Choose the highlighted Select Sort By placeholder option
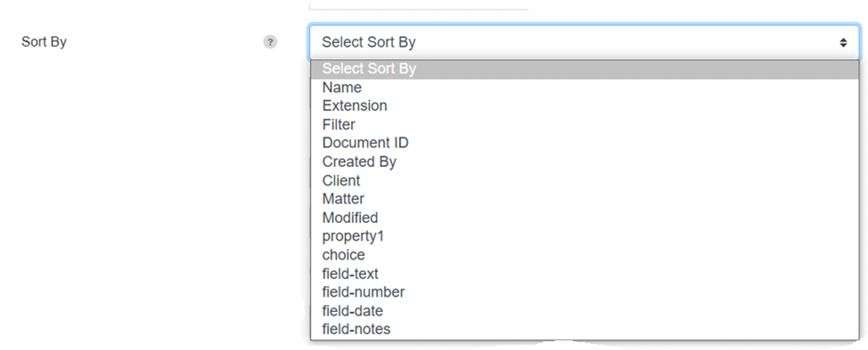The width and height of the screenshot is (868, 350). (584, 69)
